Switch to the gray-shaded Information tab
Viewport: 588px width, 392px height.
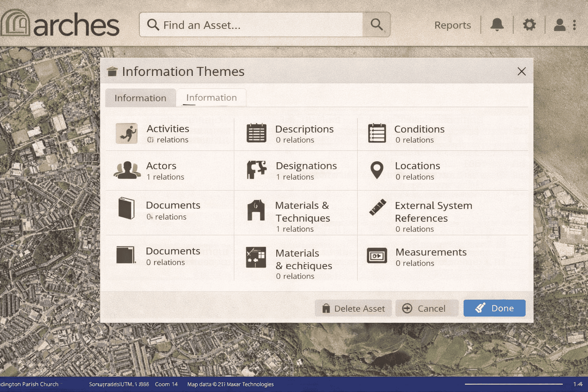[140, 98]
